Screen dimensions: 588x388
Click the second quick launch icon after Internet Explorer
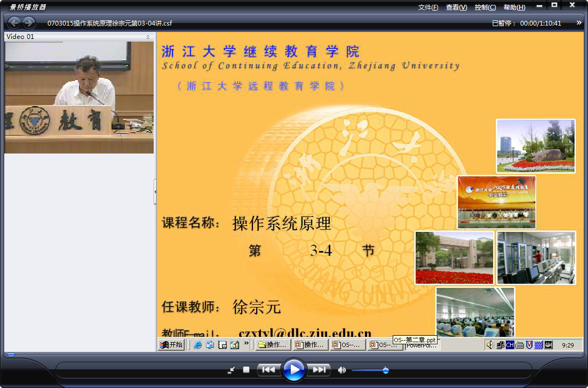[x=210, y=345]
